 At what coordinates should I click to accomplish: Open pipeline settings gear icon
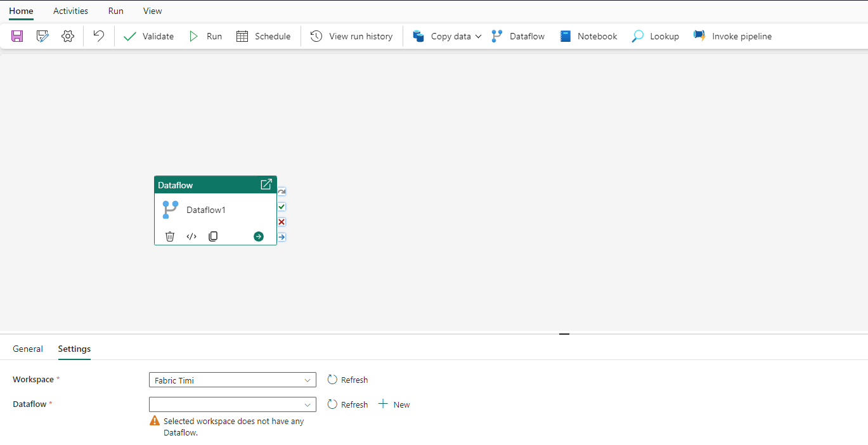click(68, 36)
